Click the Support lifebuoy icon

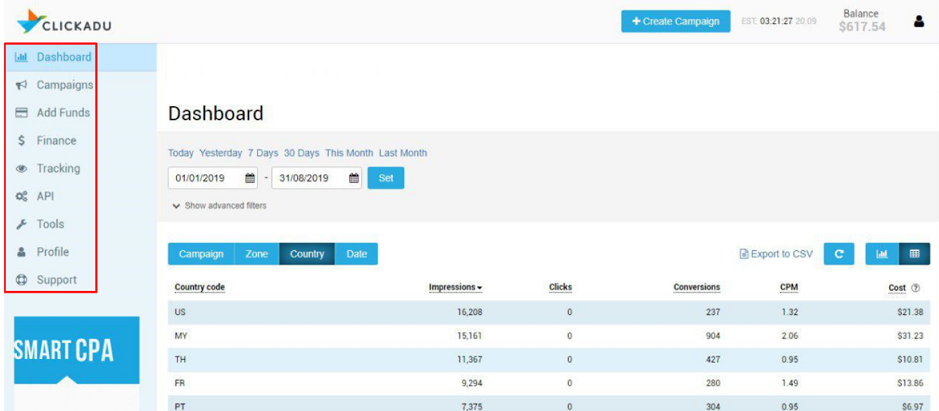(22, 280)
